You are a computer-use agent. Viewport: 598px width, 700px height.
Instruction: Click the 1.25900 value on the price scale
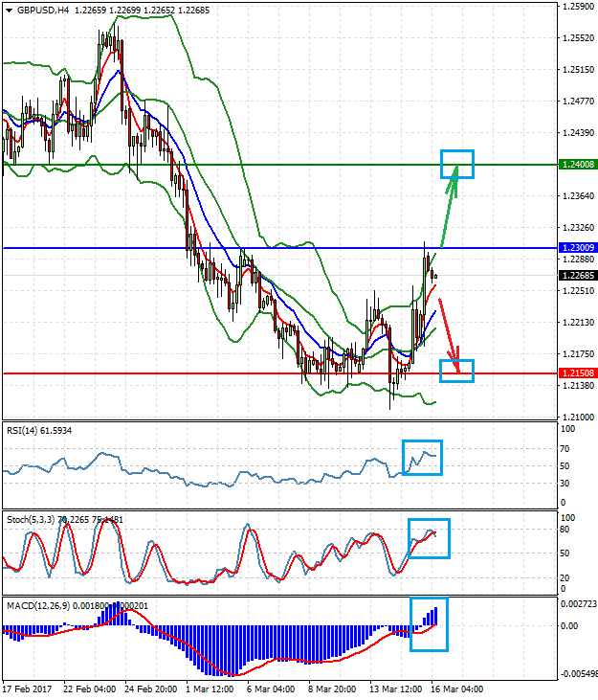point(577,7)
